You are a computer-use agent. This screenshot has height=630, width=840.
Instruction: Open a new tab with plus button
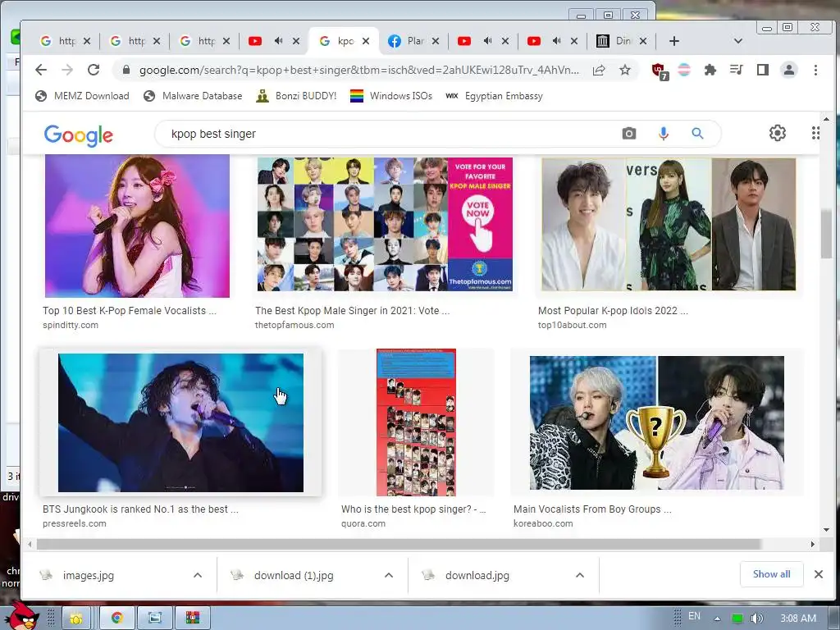pyautogui.click(x=674, y=41)
